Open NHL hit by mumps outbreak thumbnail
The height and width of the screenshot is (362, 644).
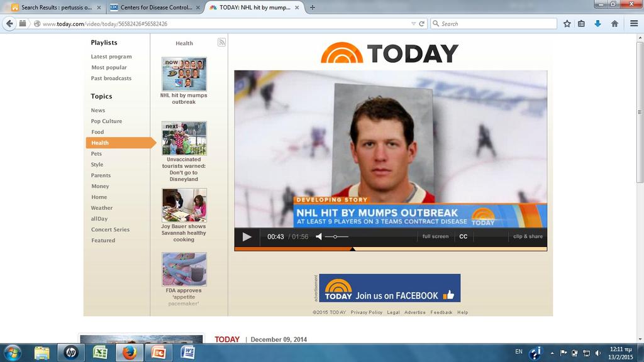184,74
